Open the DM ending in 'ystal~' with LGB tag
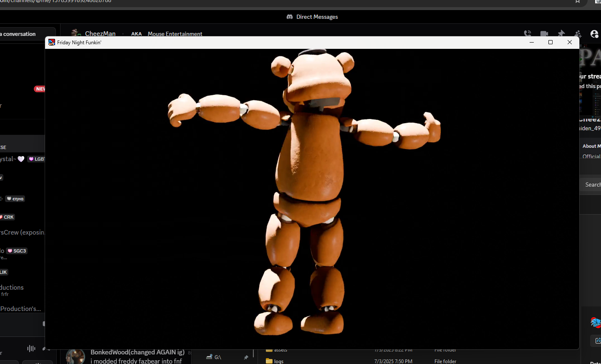This screenshot has width=601, height=364. (x=22, y=159)
